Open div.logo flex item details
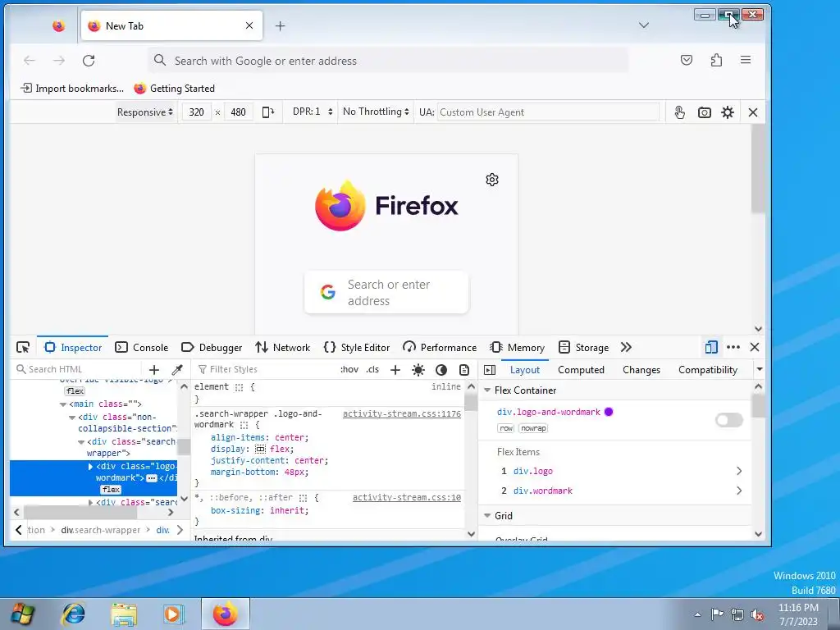 (739, 471)
